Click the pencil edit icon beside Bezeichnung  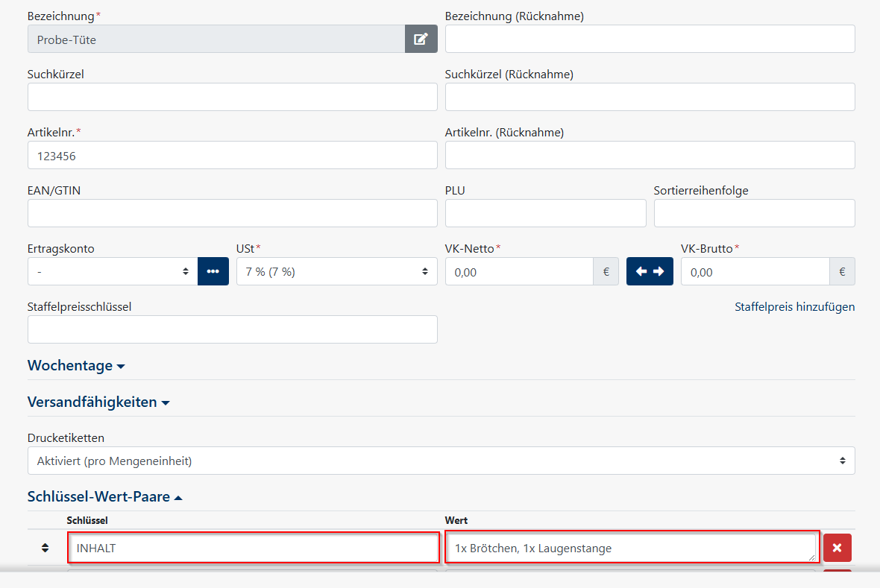click(x=421, y=38)
